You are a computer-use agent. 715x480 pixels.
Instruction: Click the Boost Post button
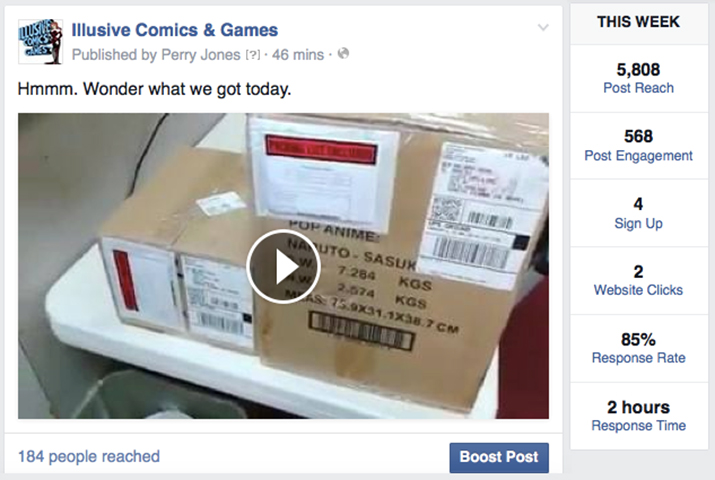[x=499, y=457]
